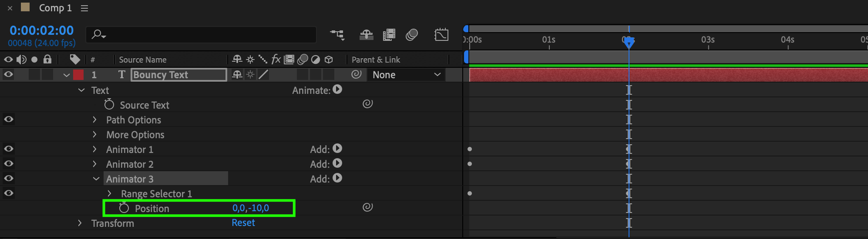Enable Frame Blending for all layers
This screenshot has height=239, width=868.
(x=389, y=35)
